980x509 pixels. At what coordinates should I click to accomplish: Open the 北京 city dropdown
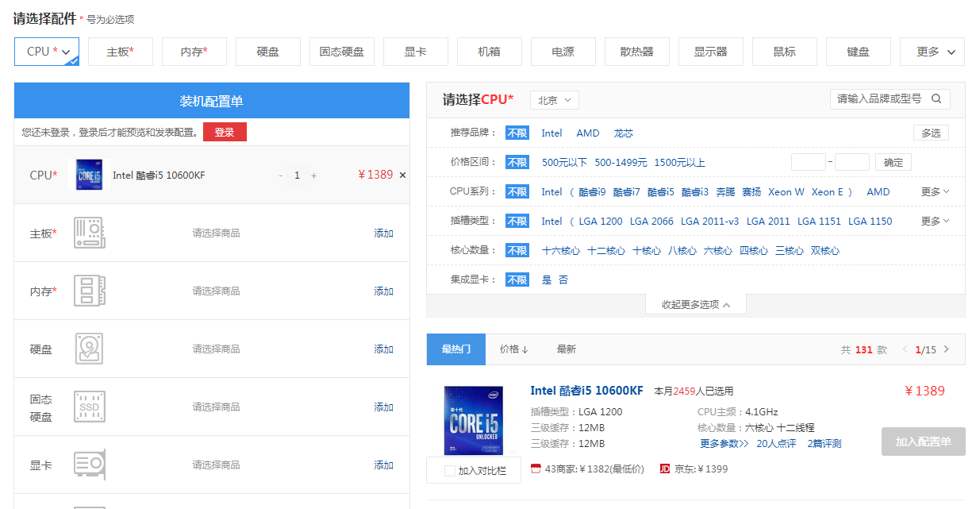(554, 100)
